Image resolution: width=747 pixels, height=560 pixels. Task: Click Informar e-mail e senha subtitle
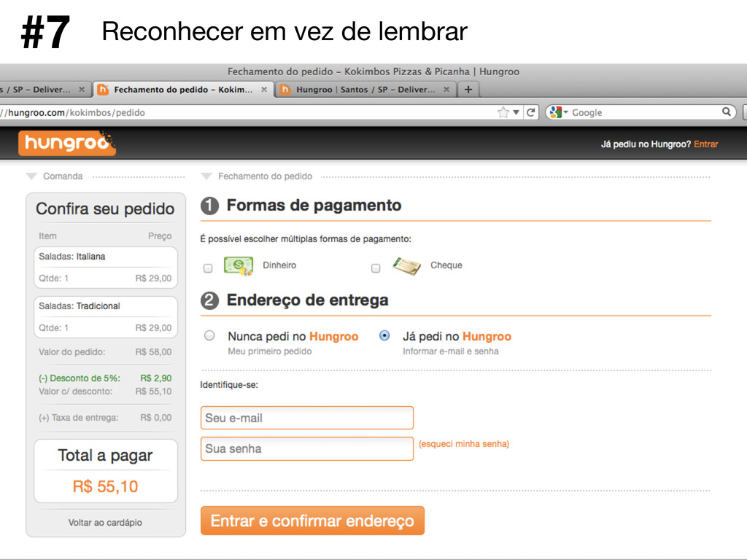(x=451, y=351)
